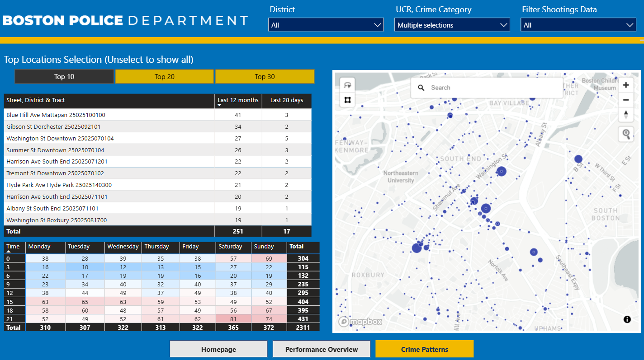Expand District dropdown using its chevron
The image size is (644, 360).
coord(378,25)
